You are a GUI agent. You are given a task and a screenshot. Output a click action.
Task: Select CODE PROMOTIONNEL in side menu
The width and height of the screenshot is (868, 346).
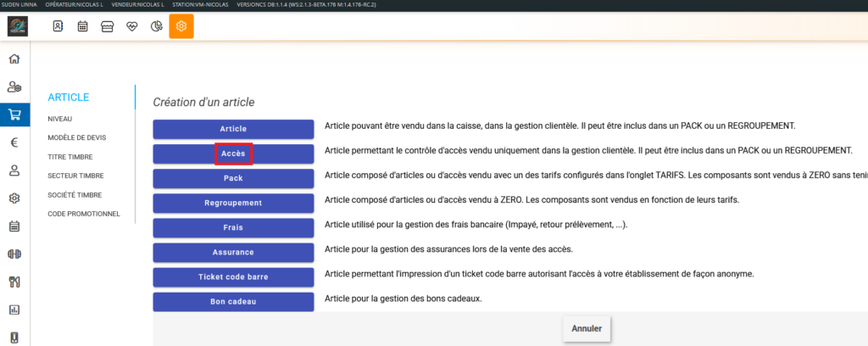point(84,214)
